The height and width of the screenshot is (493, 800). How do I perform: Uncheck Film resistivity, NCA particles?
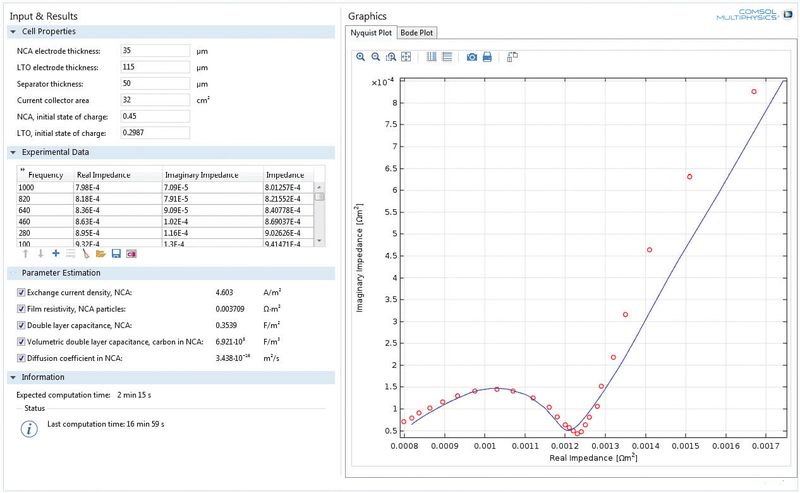coord(21,309)
